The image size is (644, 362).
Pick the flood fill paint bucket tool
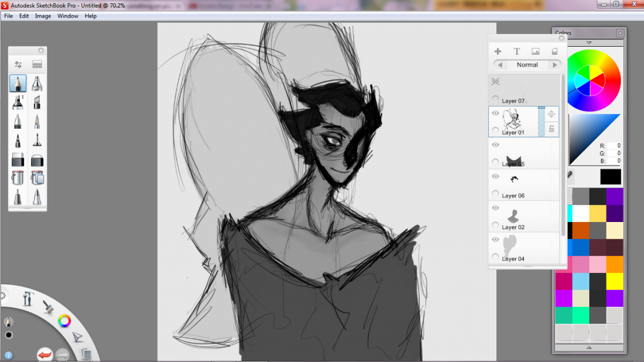tap(18, 178)
